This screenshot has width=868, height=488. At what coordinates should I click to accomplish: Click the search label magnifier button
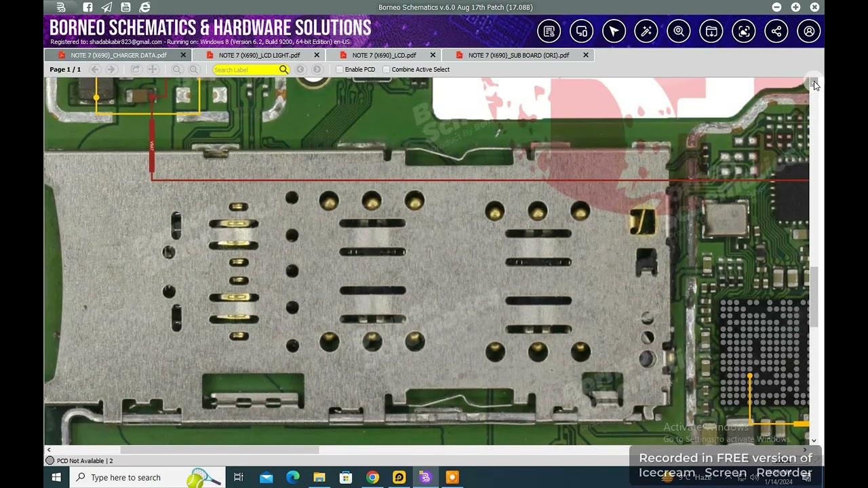point(283,69)
